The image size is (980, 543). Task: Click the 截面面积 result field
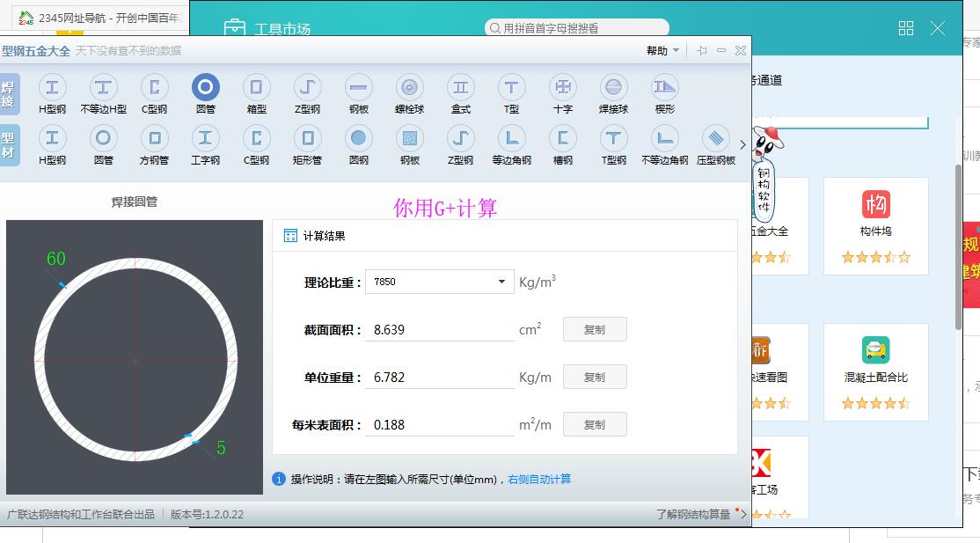pos(439,330)
